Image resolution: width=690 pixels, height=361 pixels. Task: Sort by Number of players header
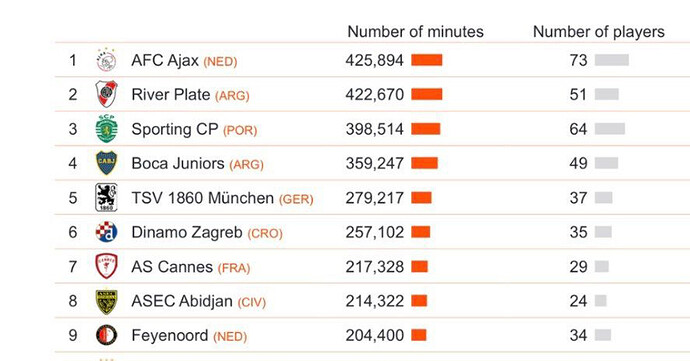(x=598, y=32)
